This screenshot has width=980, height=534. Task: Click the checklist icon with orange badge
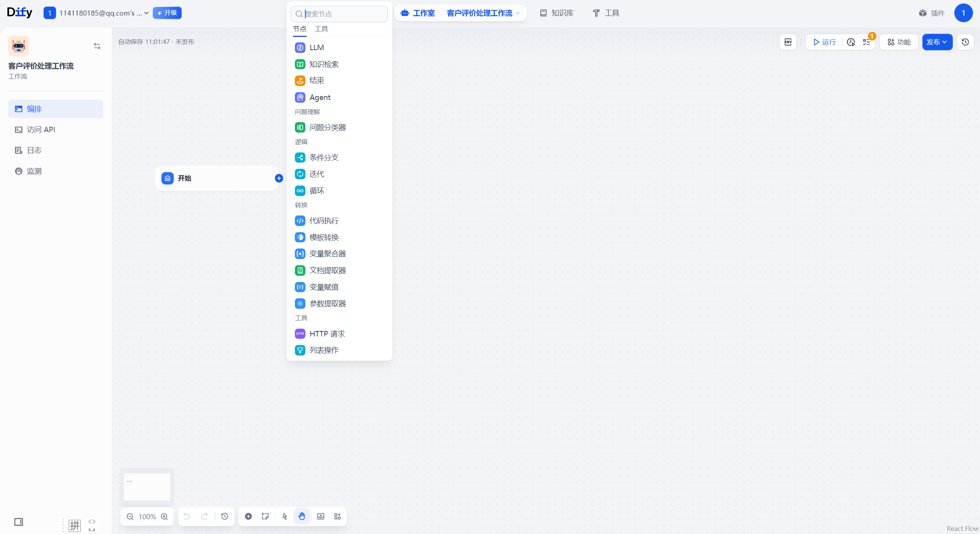tap(867, 42)
